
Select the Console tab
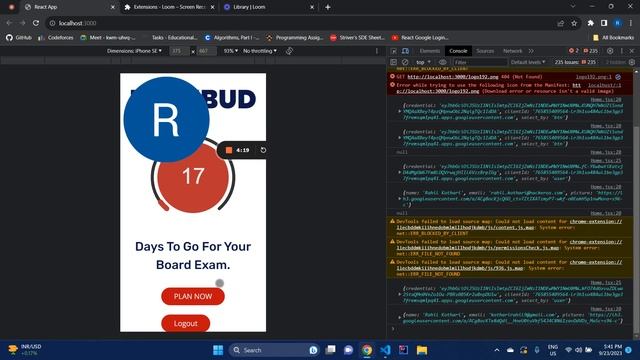pyautogui.click(x=458, y=51)
